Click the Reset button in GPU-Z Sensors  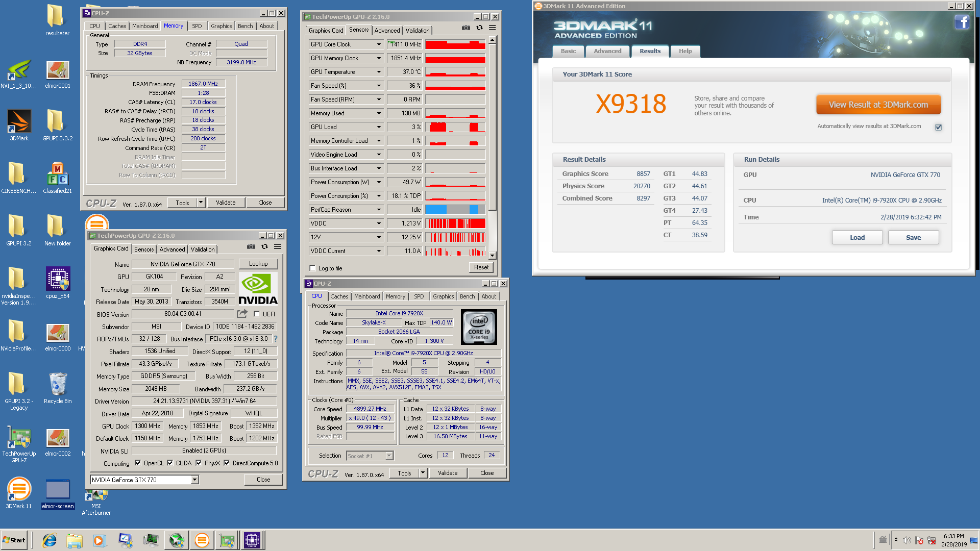coord(481,267)
